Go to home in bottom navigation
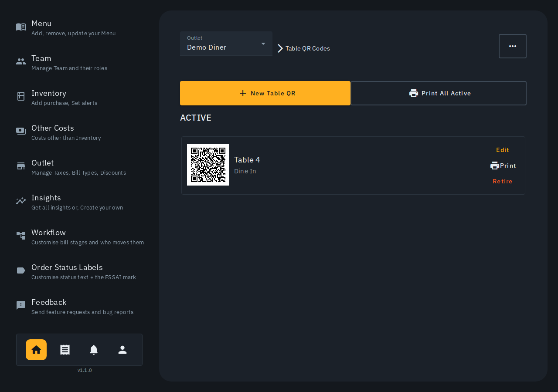 click(x=36, y=350)
